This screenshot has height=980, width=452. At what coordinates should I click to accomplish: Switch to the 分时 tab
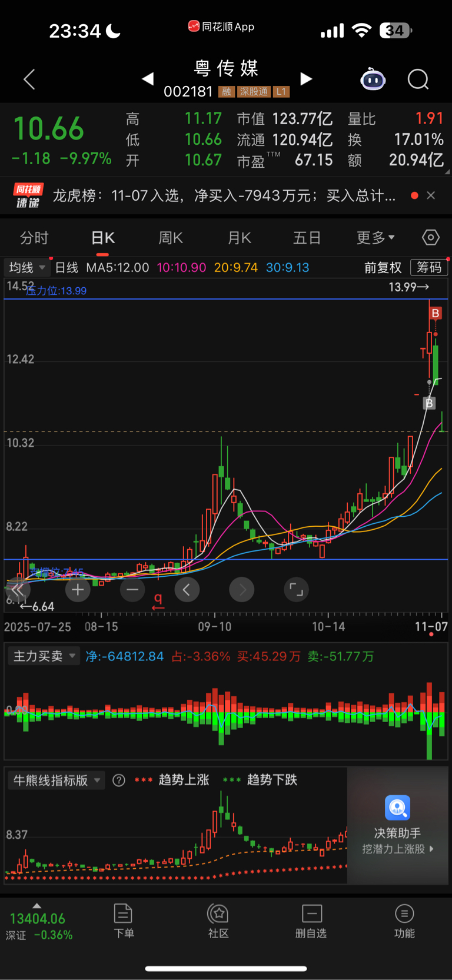coord(34,238)
